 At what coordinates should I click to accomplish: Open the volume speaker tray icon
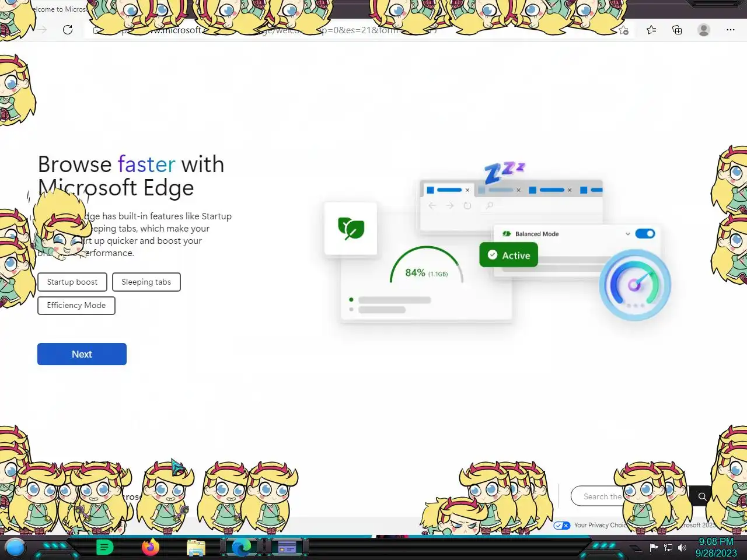pyautogui.click(x=682, y=547)
